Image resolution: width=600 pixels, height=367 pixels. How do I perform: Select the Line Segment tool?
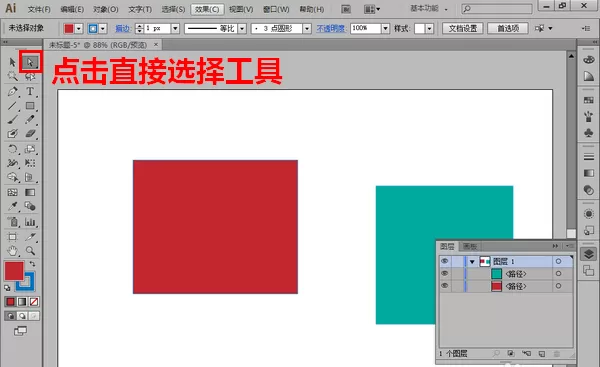pyautogui.click(x=12, y=106)
